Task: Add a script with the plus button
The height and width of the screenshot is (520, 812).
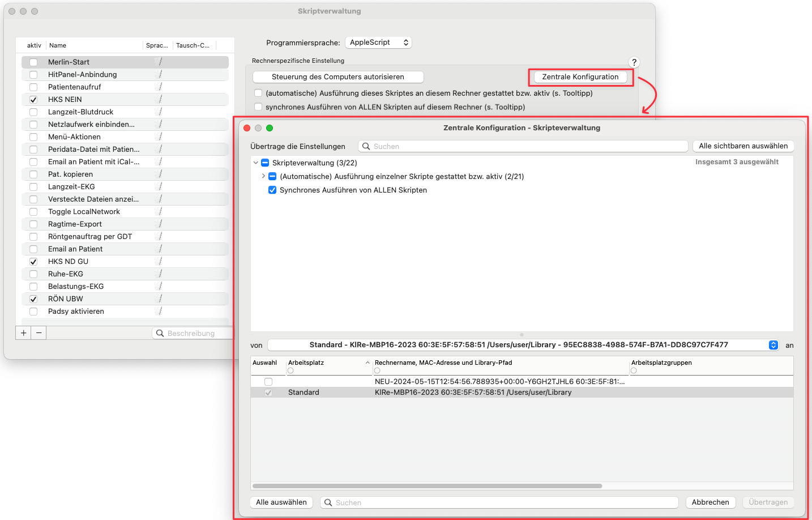Action: tap(23, 333)
